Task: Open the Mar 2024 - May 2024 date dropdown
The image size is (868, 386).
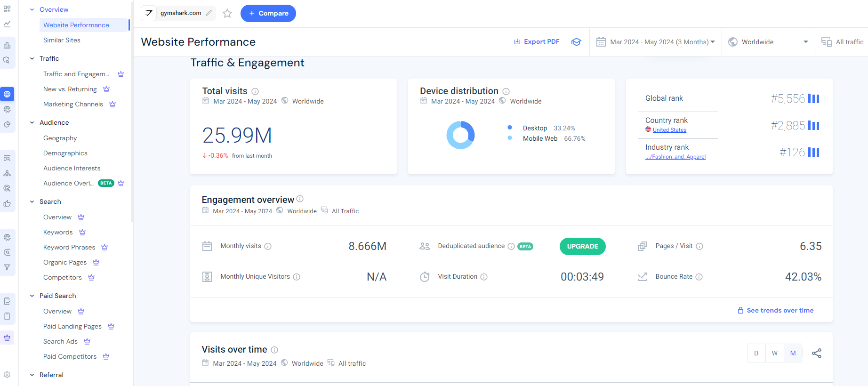Action: pos(656,42)
